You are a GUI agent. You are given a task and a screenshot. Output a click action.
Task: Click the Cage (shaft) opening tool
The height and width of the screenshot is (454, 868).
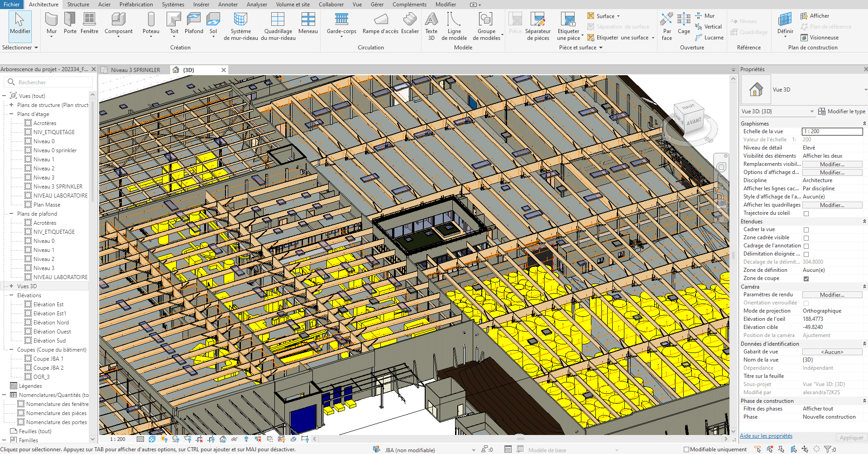684,24
